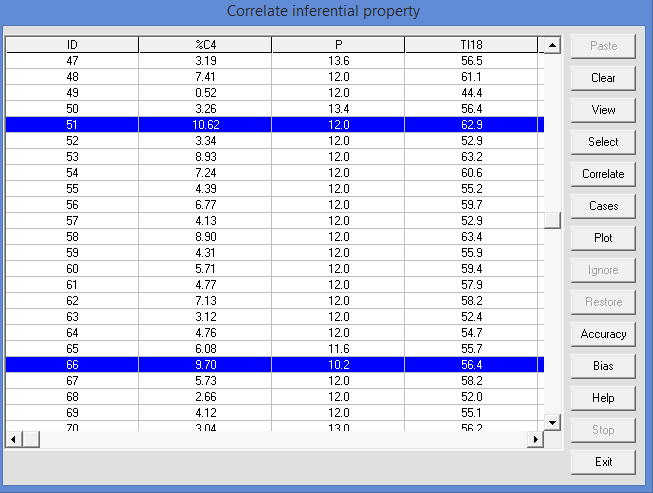Run Correlate on the data

point(603,174)
